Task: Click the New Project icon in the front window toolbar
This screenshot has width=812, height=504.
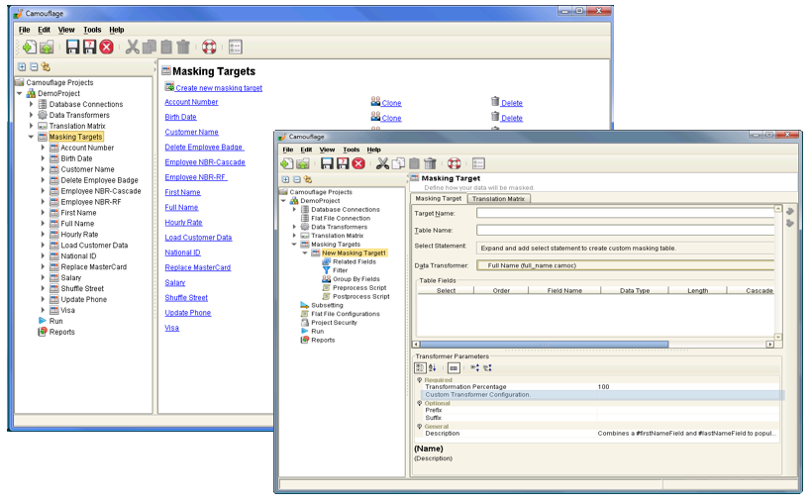Action: click(x=286, y=163)
